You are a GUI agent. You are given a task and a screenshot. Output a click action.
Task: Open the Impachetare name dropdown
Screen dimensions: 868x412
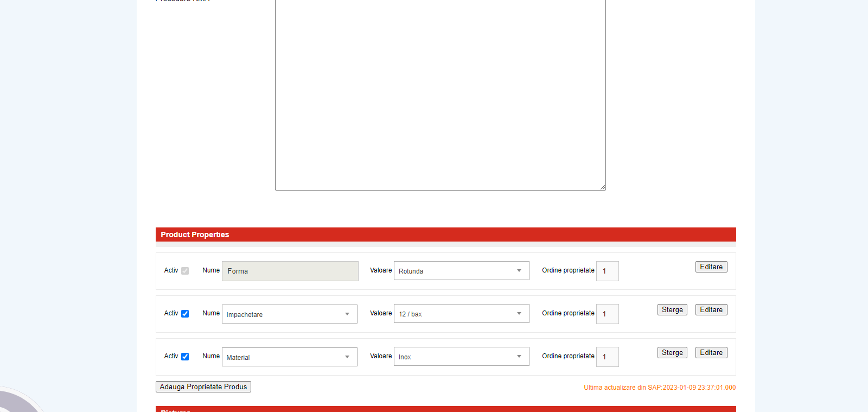(289, 314)
